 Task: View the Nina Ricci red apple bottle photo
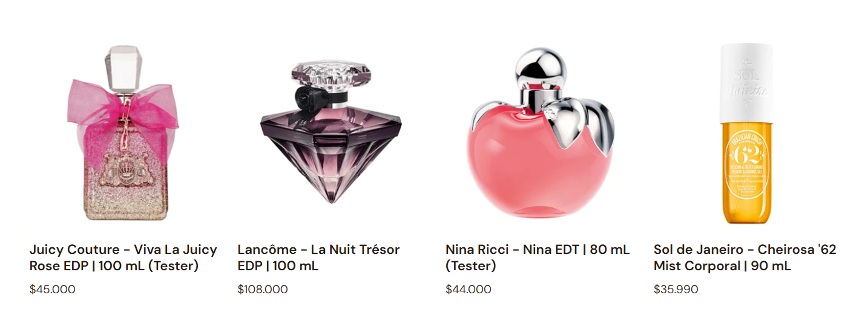(539, 133)
